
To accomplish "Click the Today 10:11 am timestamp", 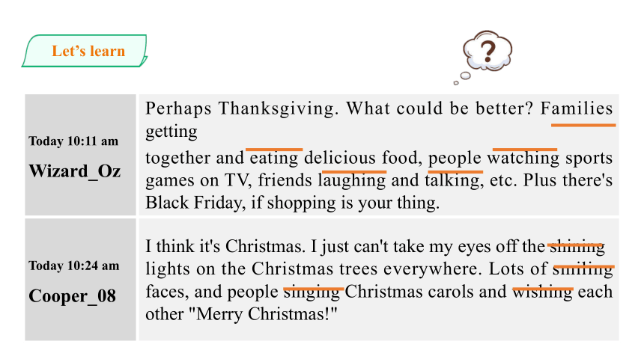I will click(x=73, y=141).
